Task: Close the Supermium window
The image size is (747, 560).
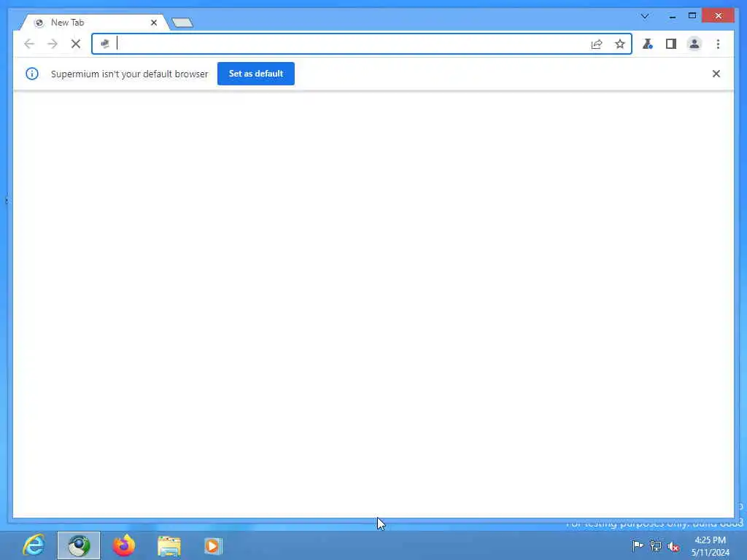Action: coord(719,16)
